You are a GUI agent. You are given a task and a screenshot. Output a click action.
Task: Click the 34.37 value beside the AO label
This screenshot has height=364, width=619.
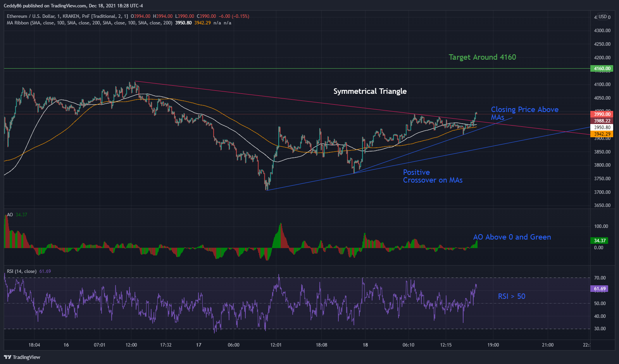point(21,215)
